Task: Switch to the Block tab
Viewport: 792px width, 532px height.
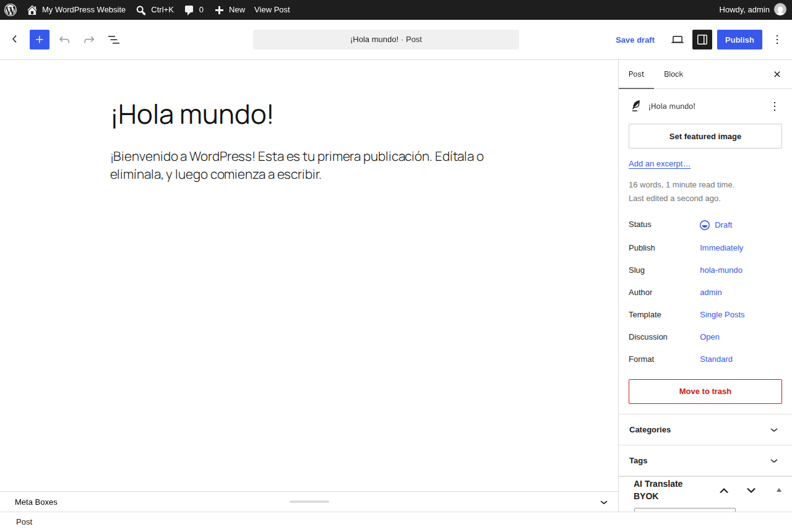Action: tap(673, 74)
